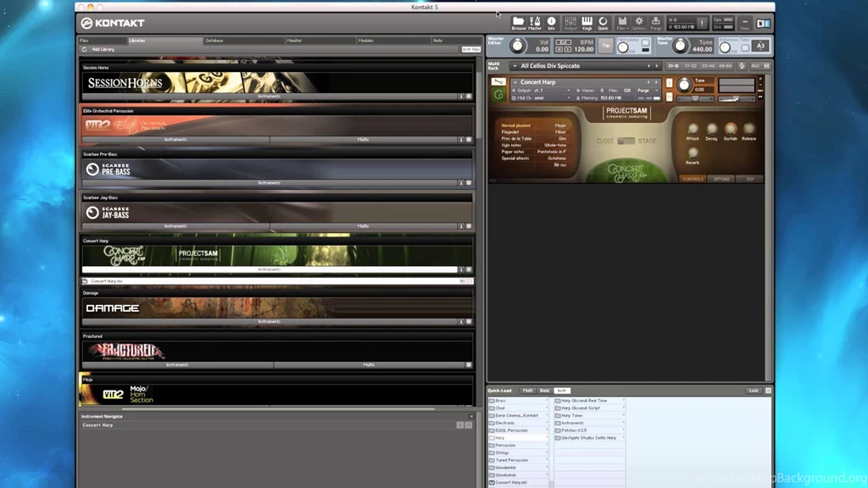
Task: Open the Purge dropdown menu
Action: click(x=657, y=91)
